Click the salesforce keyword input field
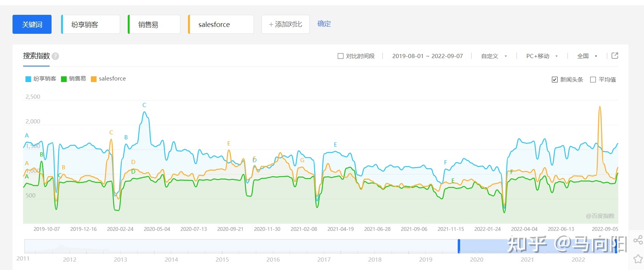The image size is (644, 270). click(x=221, y=24)
